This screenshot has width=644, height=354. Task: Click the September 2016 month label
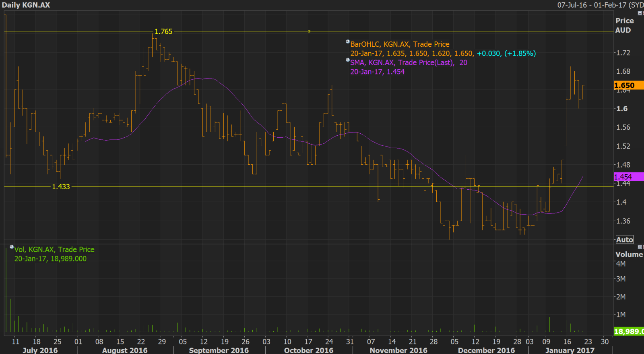219,350
